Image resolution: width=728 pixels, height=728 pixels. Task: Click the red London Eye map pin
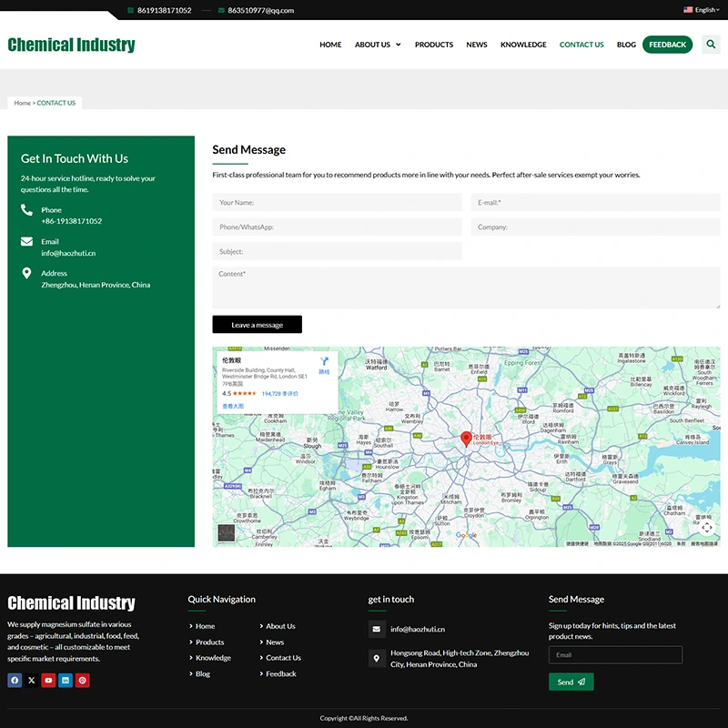[467, 438]
